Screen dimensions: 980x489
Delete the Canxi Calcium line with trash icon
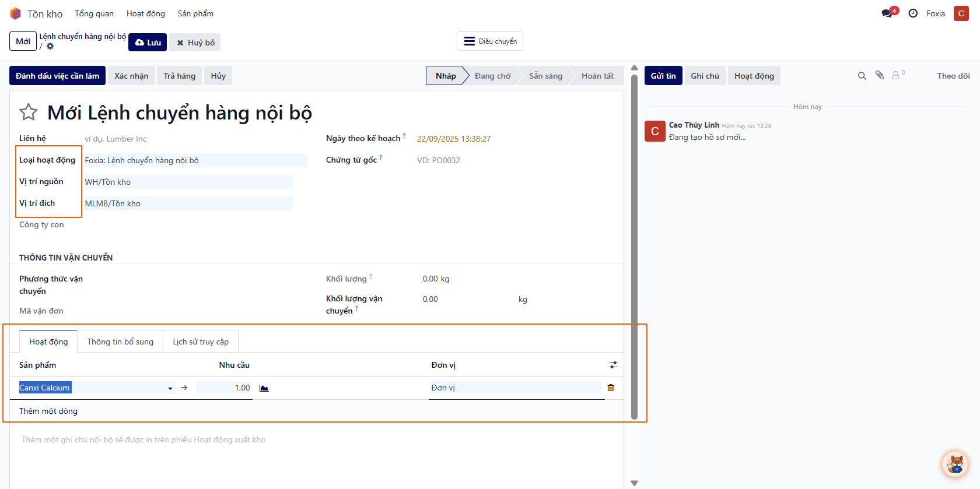[x=611, y=388]
